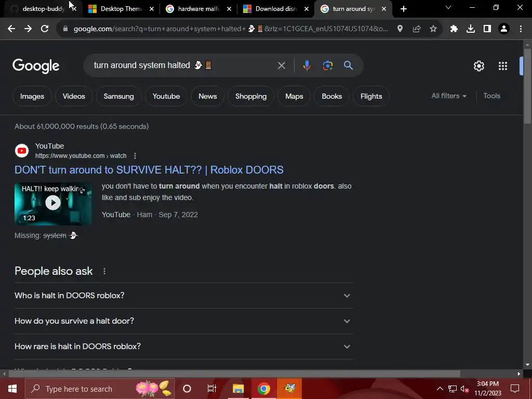Open Google quick settings gear
Screen dimensions: 532x399
pyautogui.click(x=479, y=66)
